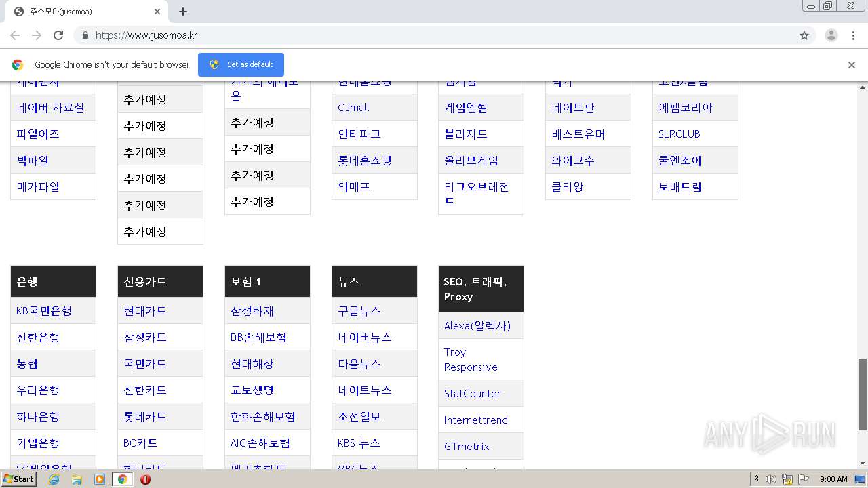868x488 pixels.
Task: Open the 파일이즈 link
Action: 38,134
